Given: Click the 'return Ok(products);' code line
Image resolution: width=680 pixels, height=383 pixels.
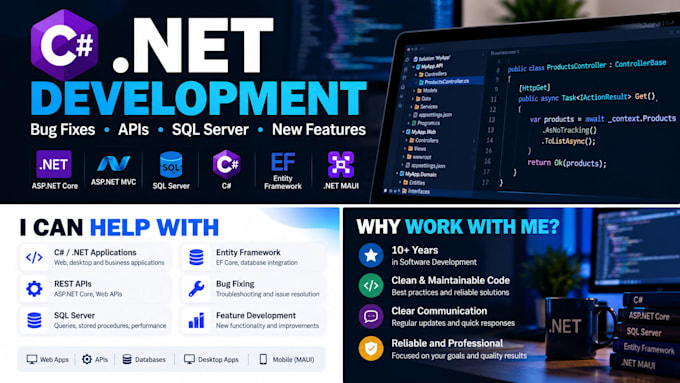Looking at the screenshot, I should point(567,163).
